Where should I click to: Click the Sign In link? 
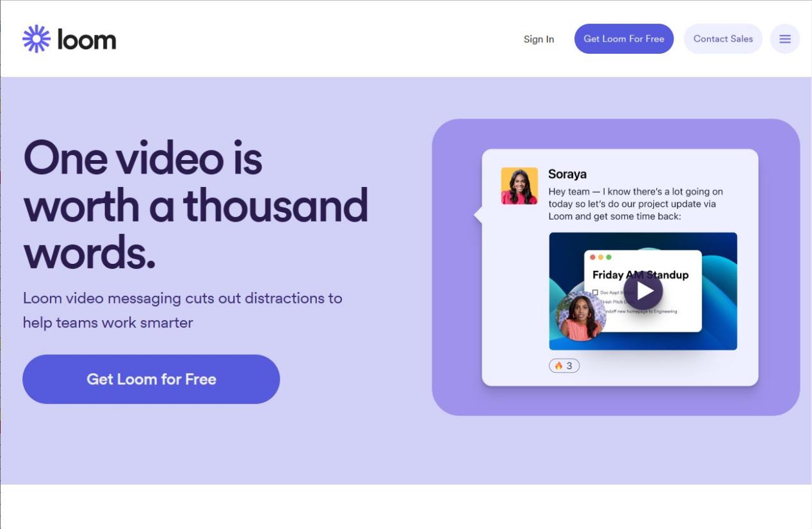coord(539,39)
